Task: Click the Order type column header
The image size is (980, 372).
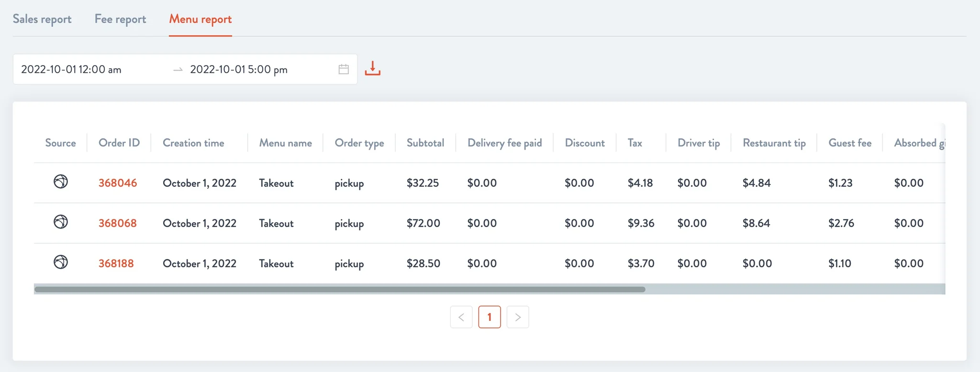Action: pyautogui.click(x=359, y=143)
